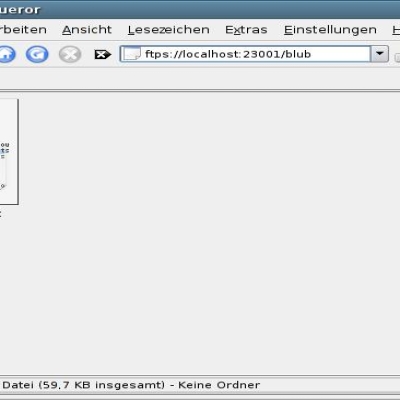This screenshot has width=400, height=400.
Task: Click the Konqueror window title bar
Action: click(x=200, y=9)
